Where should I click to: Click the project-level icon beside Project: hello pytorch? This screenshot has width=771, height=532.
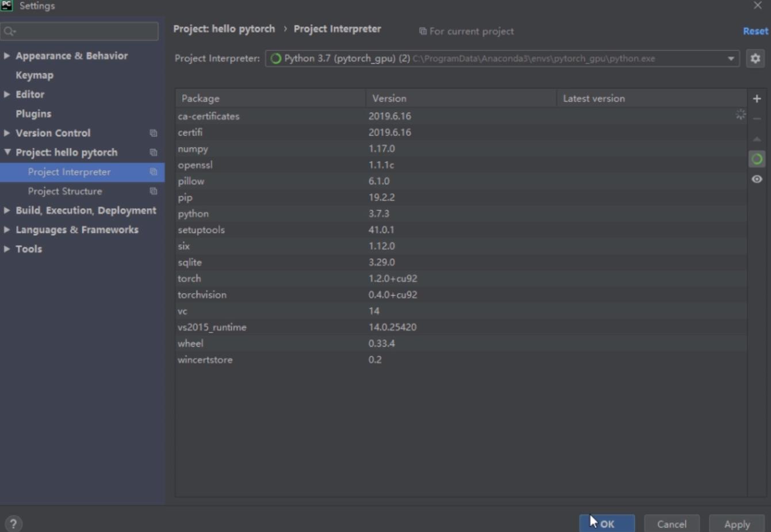pos(154,153)
